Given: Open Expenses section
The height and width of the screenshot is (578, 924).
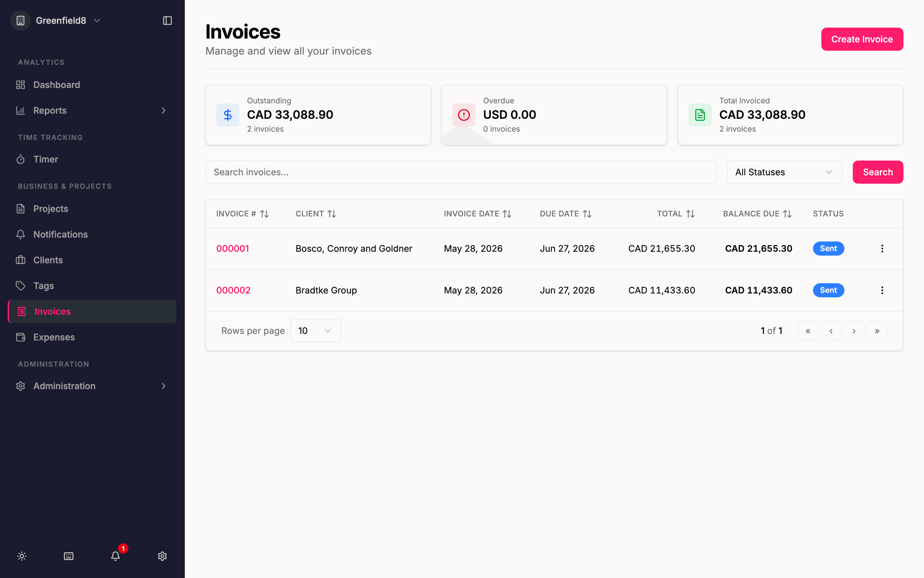Looking at the screenshot, I should coord(92,337).
